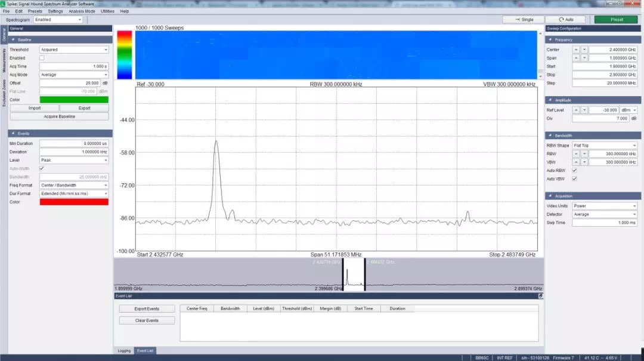644x361 pixels.
Task: Open the Spectrogram dropdown
Action: click(58, 20)
